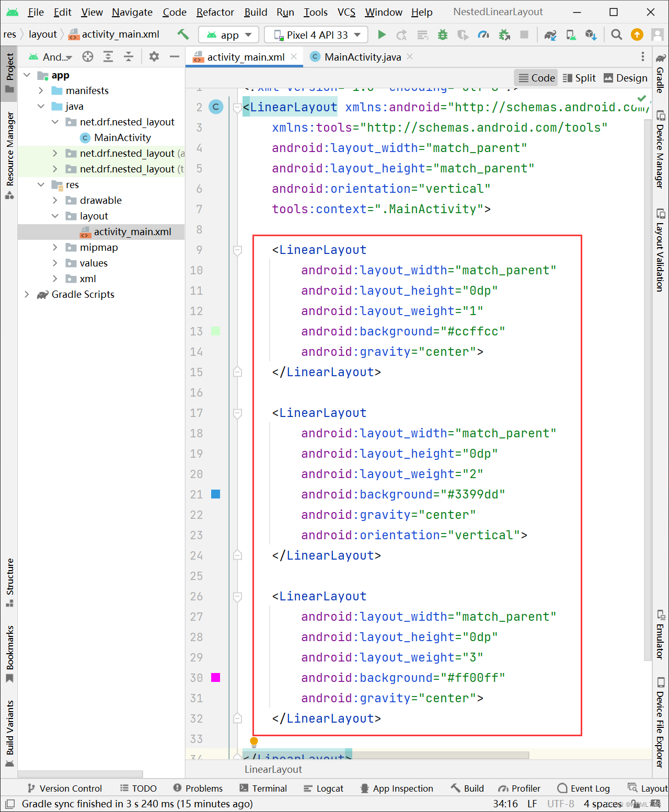Open the Build menu
669x812 pixels.
256,12
